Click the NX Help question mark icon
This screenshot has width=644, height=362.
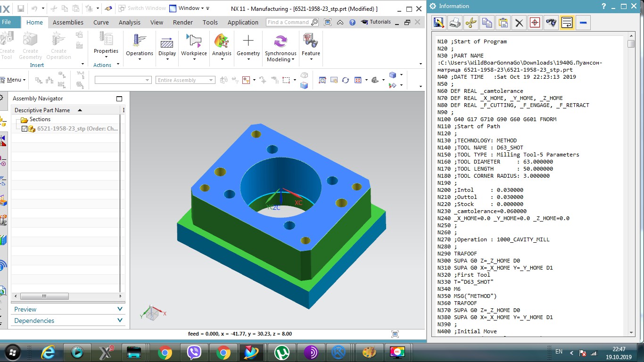[352, 22]
